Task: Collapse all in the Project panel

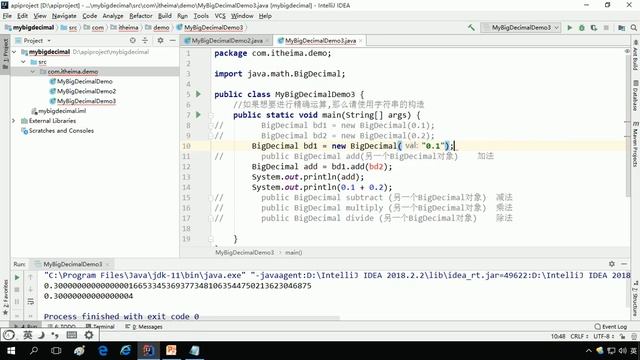Action: (145, 40)
